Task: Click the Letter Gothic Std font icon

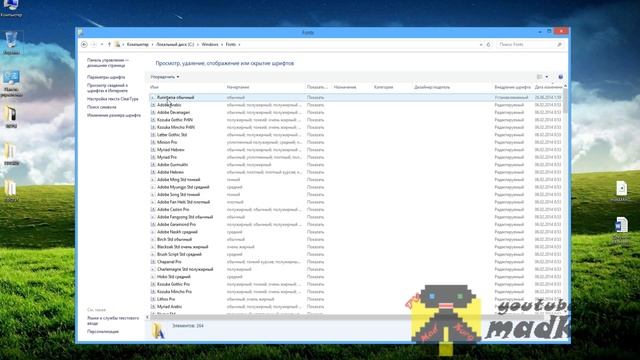Action: tap(153, 135)
